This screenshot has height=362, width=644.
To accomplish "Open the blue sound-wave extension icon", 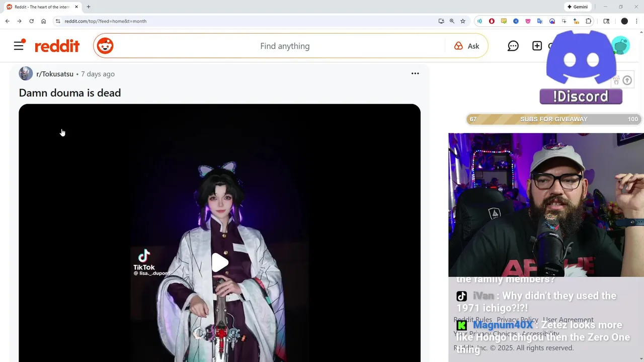I will (x=479, y=21).
